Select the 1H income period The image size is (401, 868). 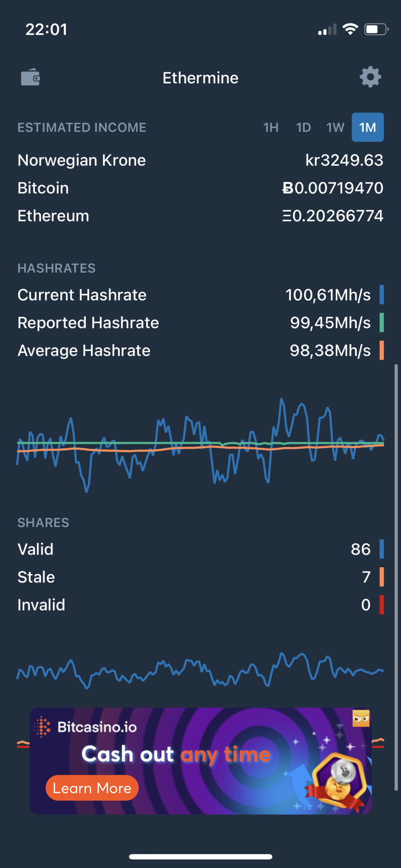click(x=271, y=127)
